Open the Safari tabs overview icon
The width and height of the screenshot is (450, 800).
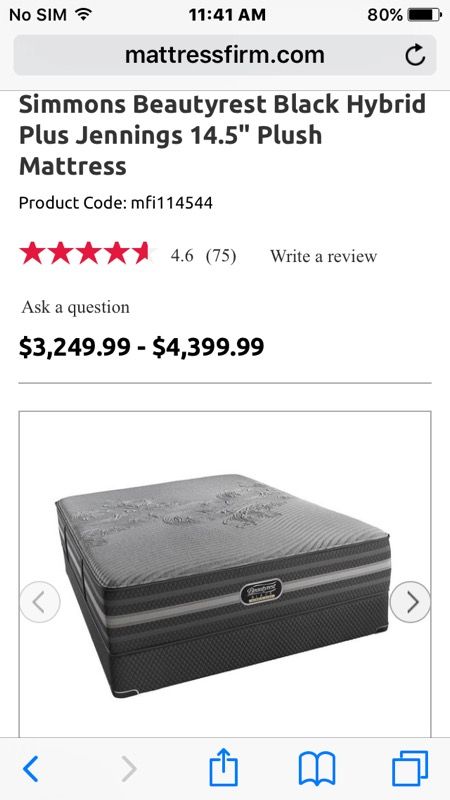(x=410, y=769)
